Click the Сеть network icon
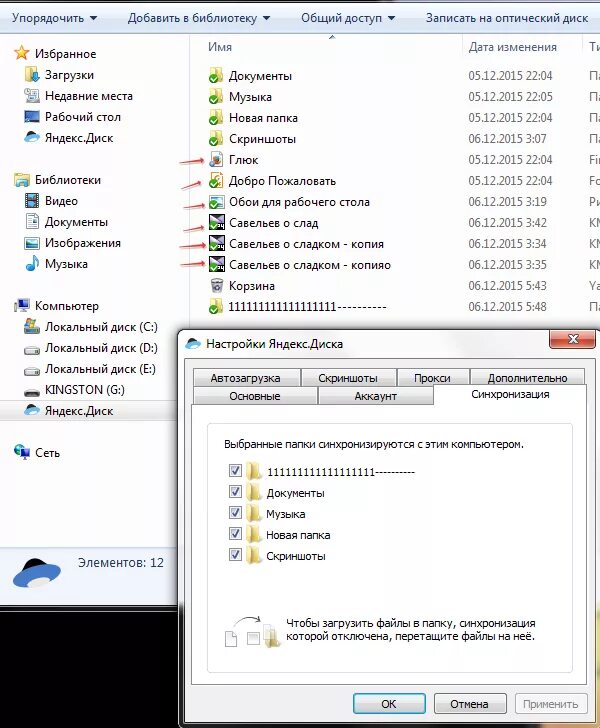Viewport: 600px width, 728px height. coord(22,452)
